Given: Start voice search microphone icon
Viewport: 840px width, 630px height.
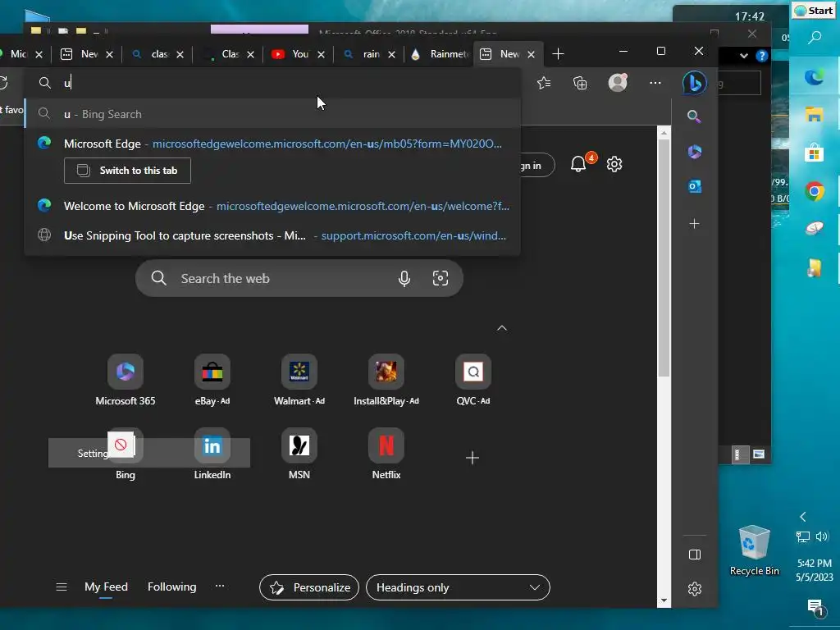Looking at the screenshot, I should [x=404, y=278].
